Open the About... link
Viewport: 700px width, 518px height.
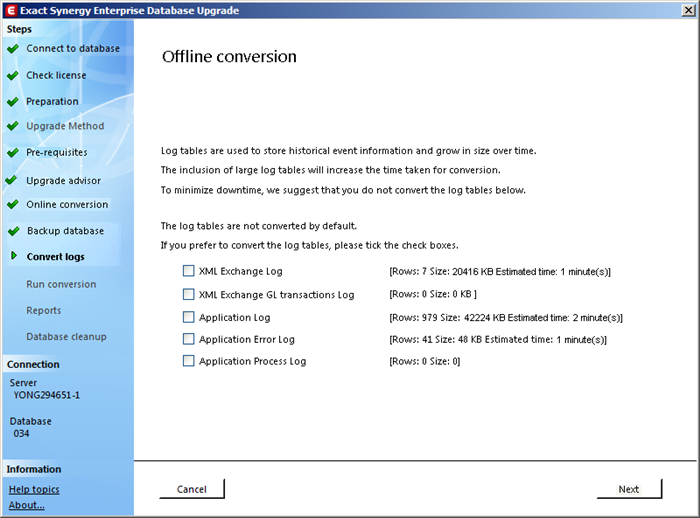[x=27, y=505]
